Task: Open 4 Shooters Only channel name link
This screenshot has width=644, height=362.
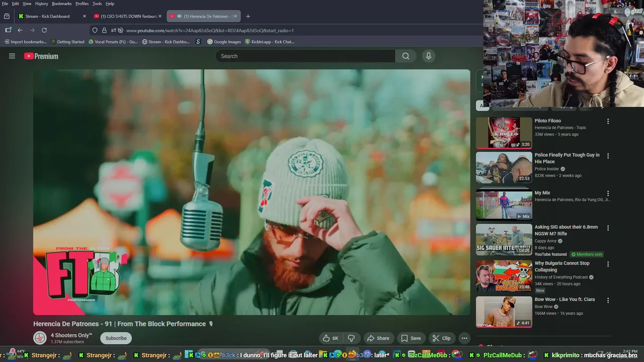Action: point(71,335)
